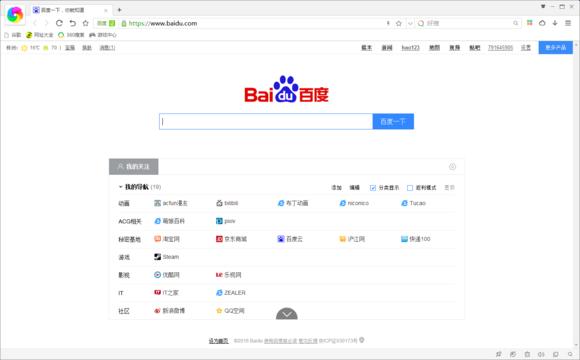Open the Kuaidi100 shortcut
This screenshot has width=580, height=360.
pos(416,239)
